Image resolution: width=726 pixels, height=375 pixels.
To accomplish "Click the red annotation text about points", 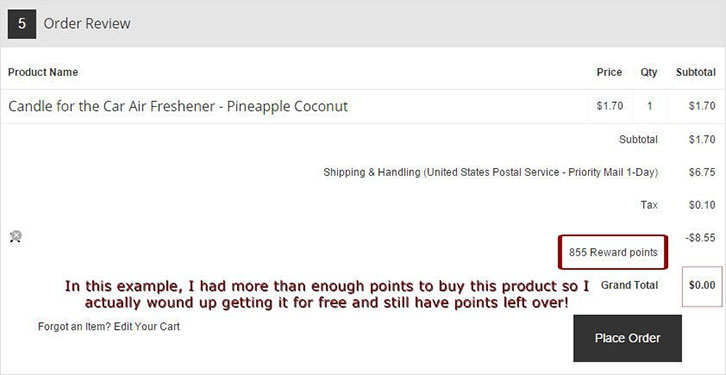I will point(327,294).
